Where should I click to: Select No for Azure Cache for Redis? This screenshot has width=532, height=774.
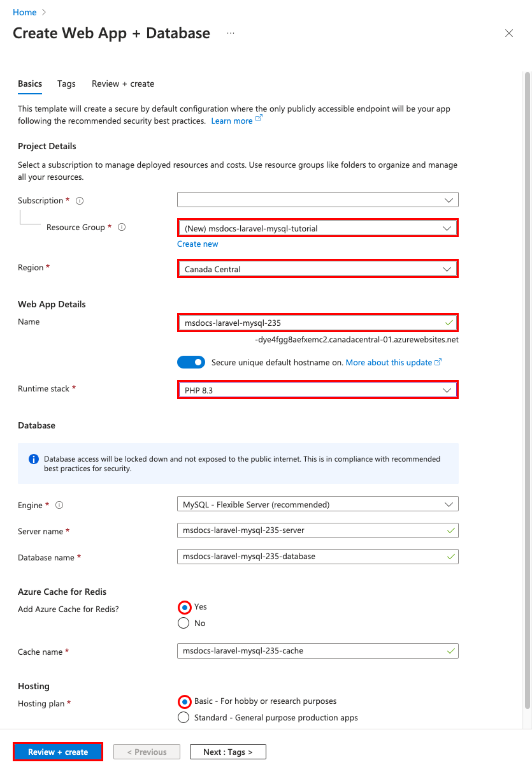point(183,623)
